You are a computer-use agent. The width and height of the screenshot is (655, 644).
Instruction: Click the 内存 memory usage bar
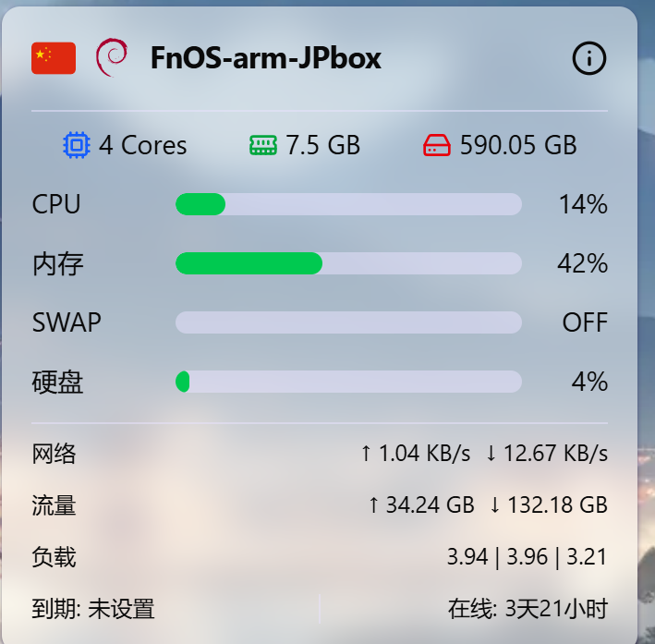pos(348,263)
